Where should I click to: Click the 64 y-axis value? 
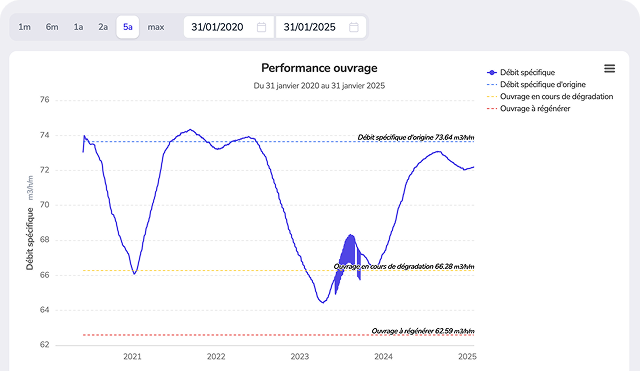(x=44, y=310)
